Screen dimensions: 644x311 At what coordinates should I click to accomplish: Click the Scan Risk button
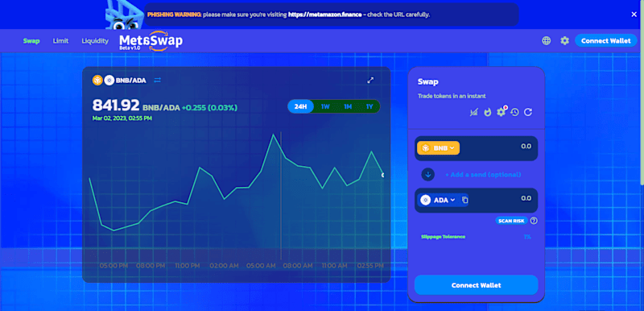click(511, 221)
